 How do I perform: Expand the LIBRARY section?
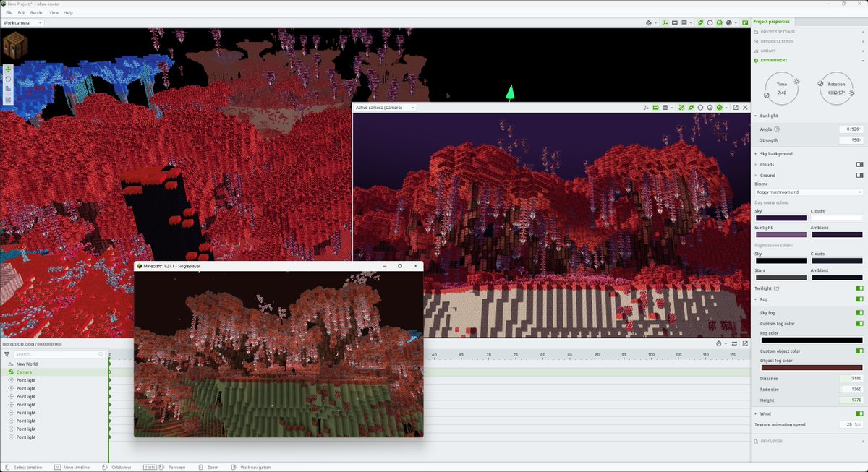pos(809,51)
